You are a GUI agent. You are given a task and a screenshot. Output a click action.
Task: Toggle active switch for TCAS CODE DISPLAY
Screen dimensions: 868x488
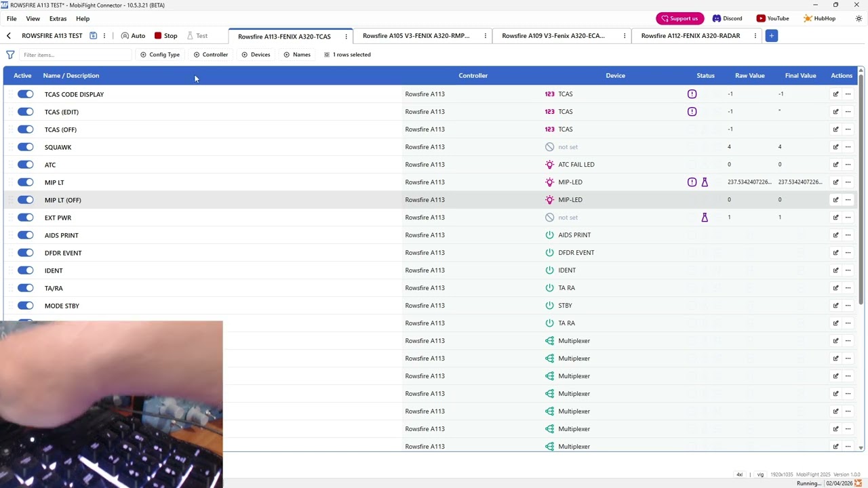click(x=26, y=94)
